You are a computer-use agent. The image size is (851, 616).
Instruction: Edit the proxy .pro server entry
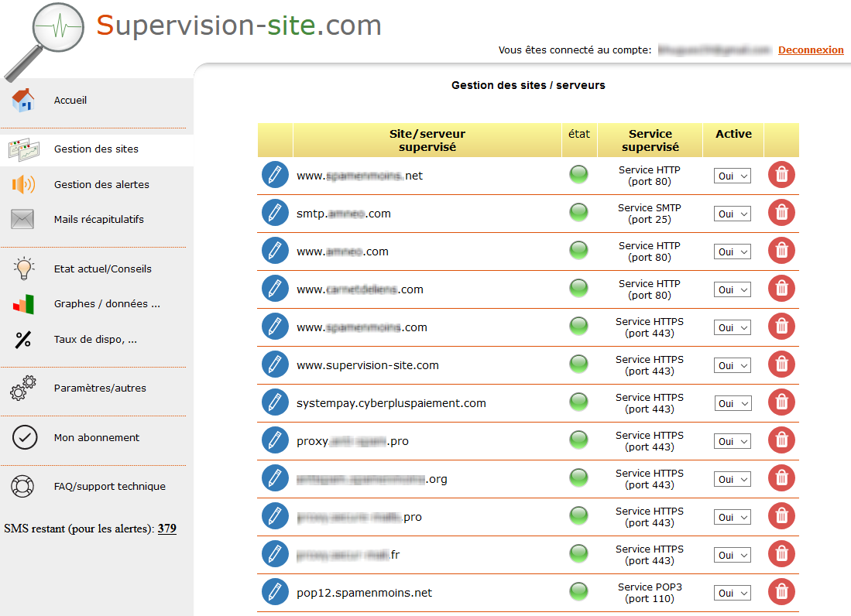[275, 440]
